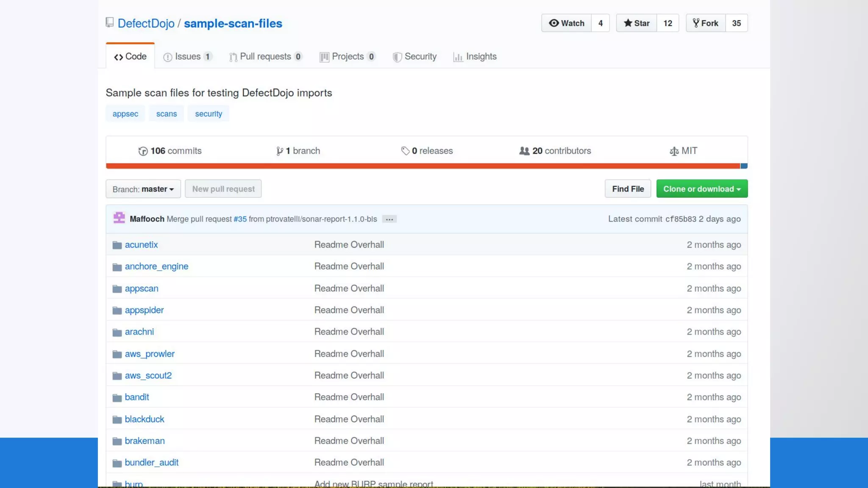Click the contributors people icon

524,151
